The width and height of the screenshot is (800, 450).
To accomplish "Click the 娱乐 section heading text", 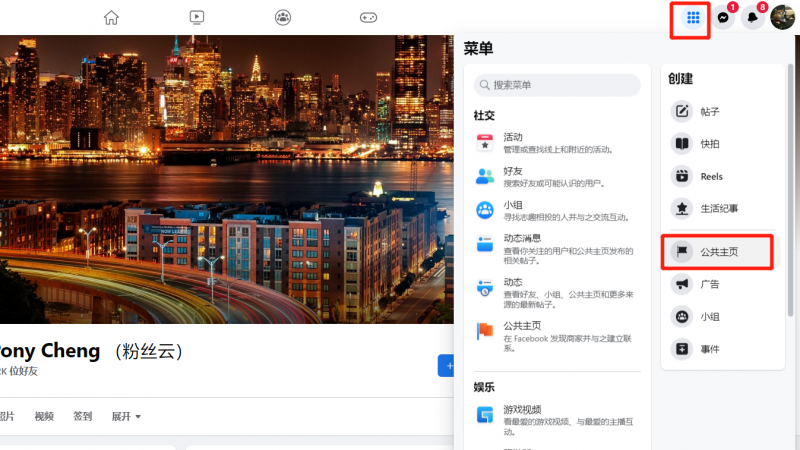I will click(x=484, y=387).
